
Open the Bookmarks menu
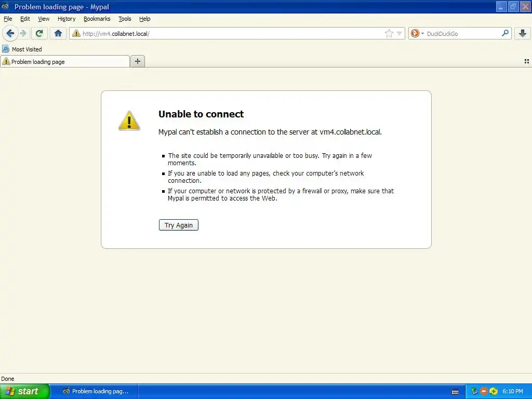tap(97, 19)
